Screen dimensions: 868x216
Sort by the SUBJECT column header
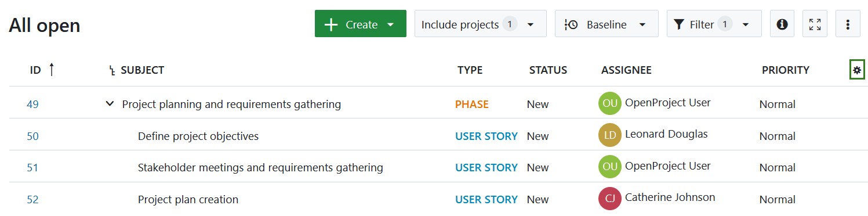tap(142, 70)
